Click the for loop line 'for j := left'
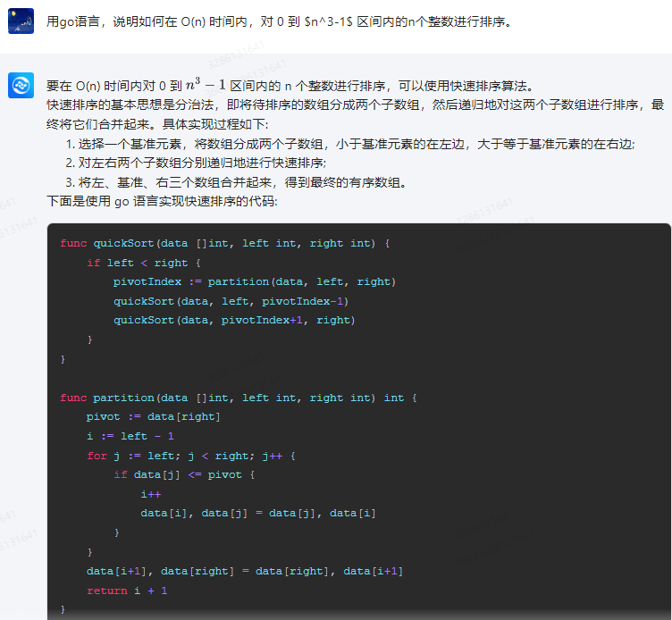Screen dimensions: 672x620 pos(191,456)
